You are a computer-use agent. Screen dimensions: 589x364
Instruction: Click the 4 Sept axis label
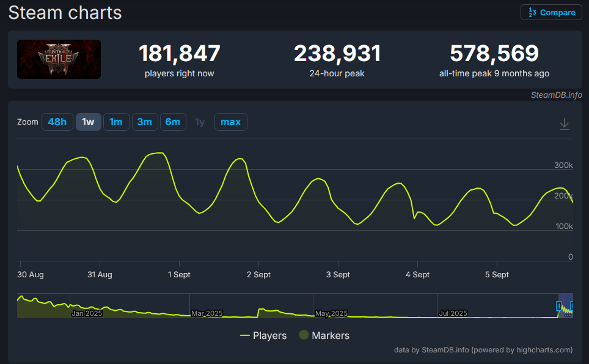click(x=417, y=275)
